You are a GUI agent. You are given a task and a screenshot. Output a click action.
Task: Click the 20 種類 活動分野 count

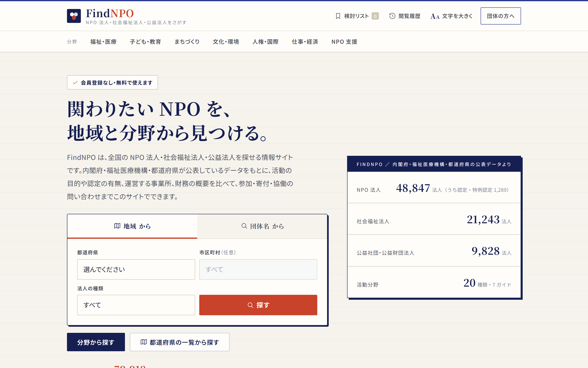tap(469, 283)
